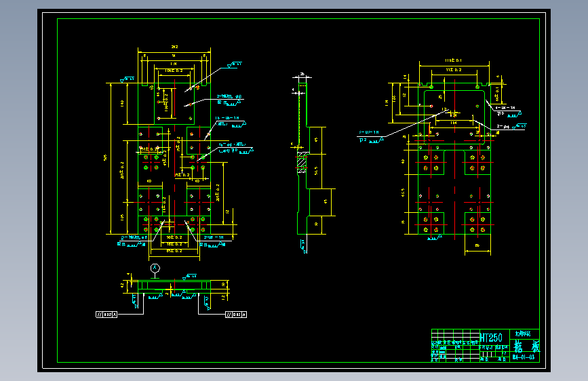
Task: Click the large part name in title block
Action: click(x=526, y=346)
